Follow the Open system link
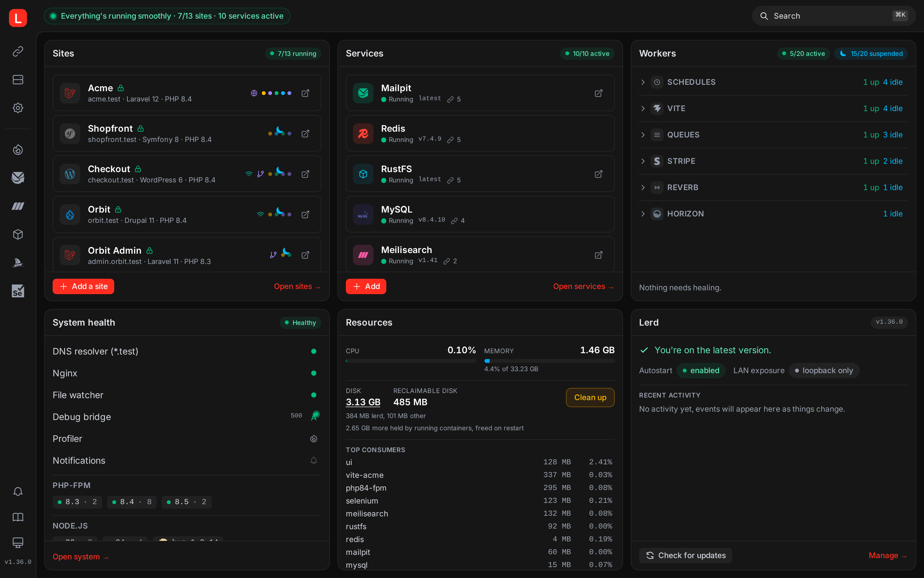 pyautogui.click(x=81, y=557)
